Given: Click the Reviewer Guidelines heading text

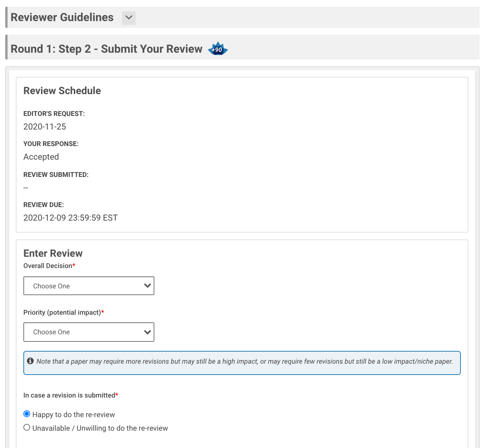Looking at the screenshot, I should pyautogui.click(x=62, y=17).
